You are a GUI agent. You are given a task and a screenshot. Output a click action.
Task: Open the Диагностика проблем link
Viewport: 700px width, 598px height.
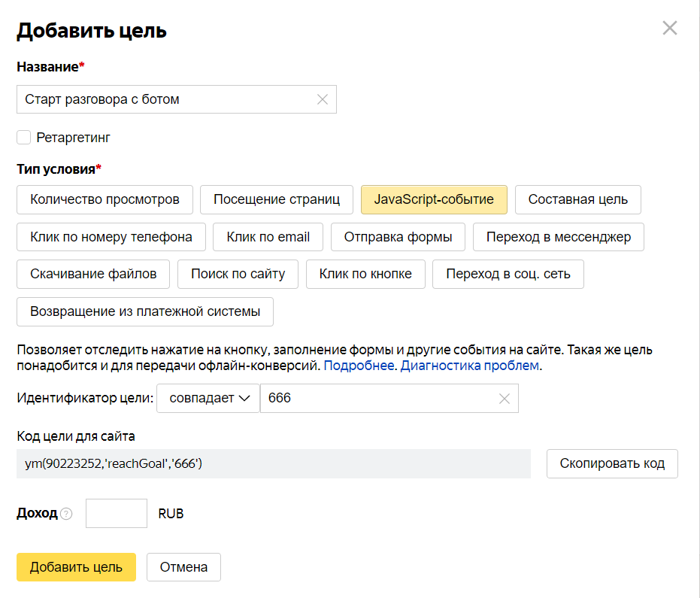[470, 366]
